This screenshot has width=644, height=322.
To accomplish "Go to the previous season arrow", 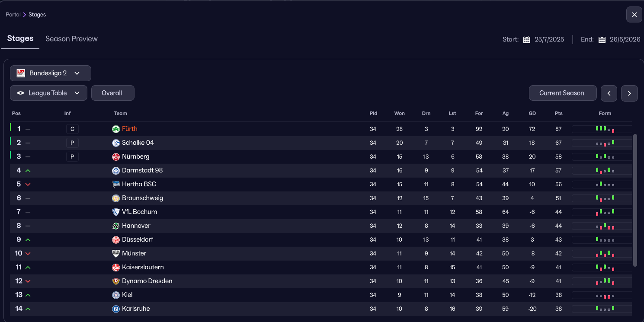I will [x=609, y=93].
